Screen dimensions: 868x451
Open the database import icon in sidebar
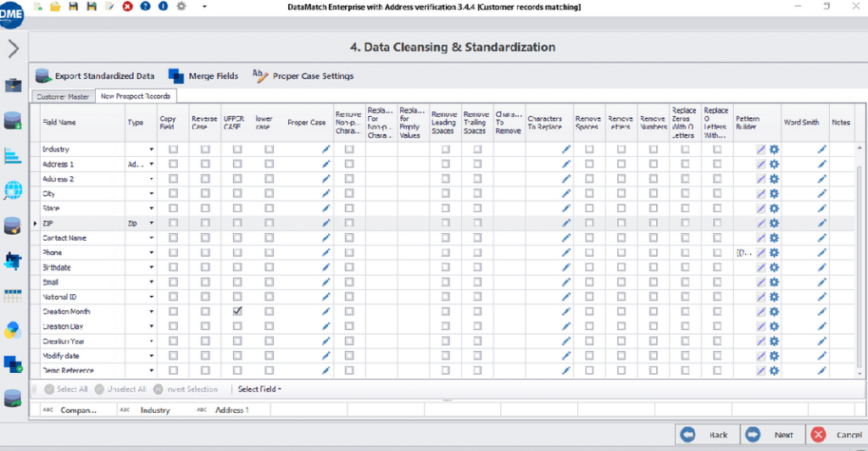tap(13, 120)
